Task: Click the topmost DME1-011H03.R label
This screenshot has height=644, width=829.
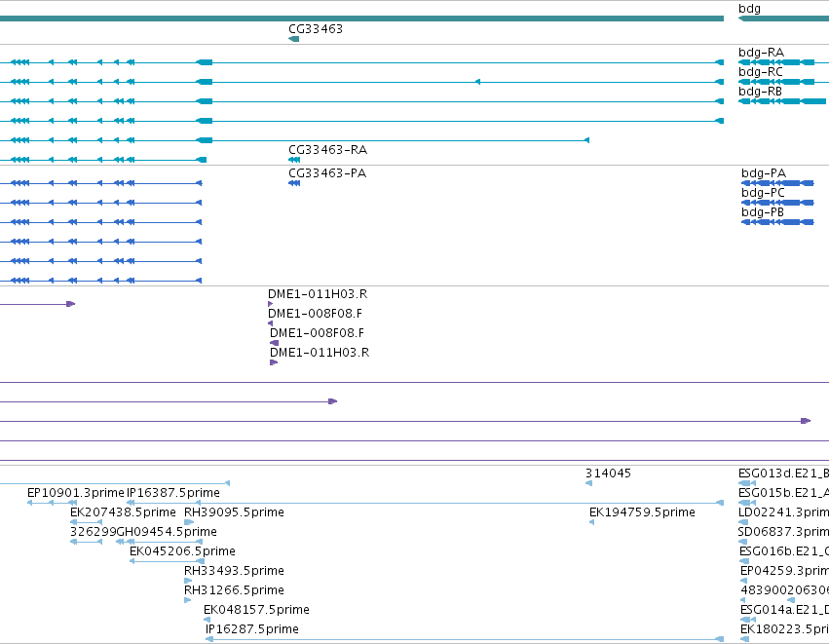Action: click(318, 294)
